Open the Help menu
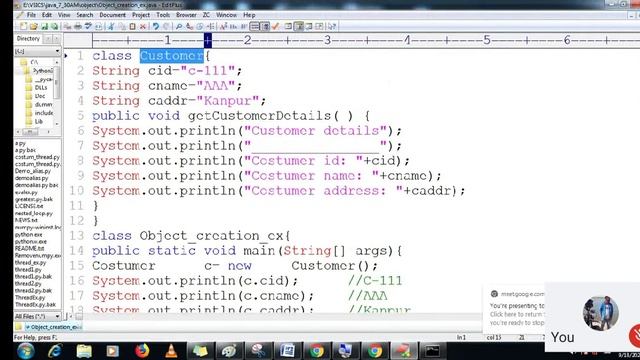This screenshot has height=360, width=640. point(249,15)
